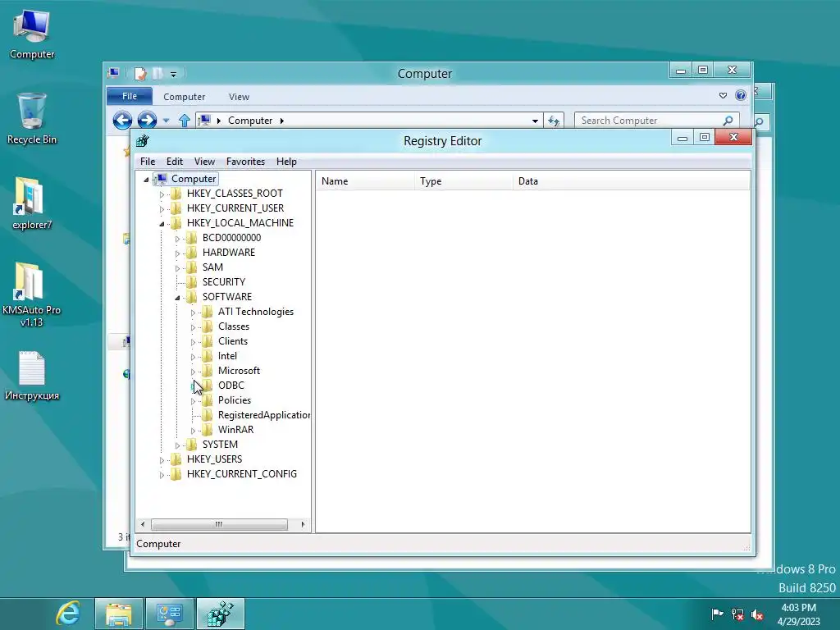
Task: Open the Help menu
Action: tap(286, 162)
